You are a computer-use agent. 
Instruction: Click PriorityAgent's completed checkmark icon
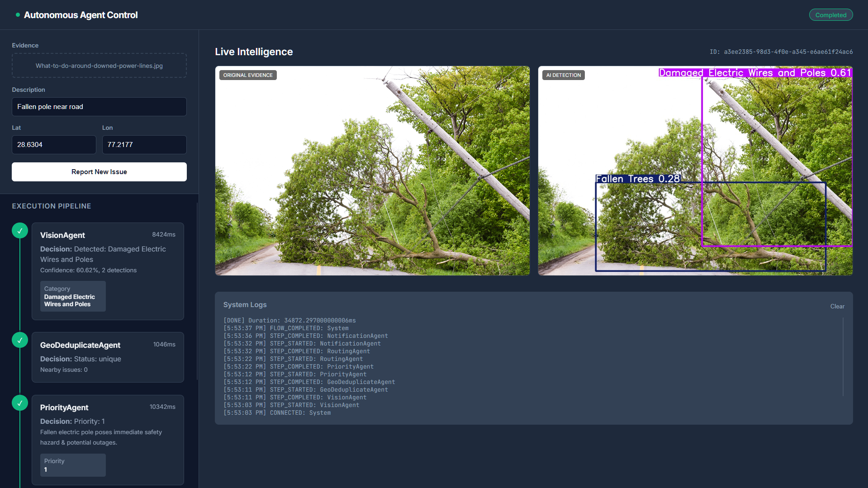[x=19, y=402]
